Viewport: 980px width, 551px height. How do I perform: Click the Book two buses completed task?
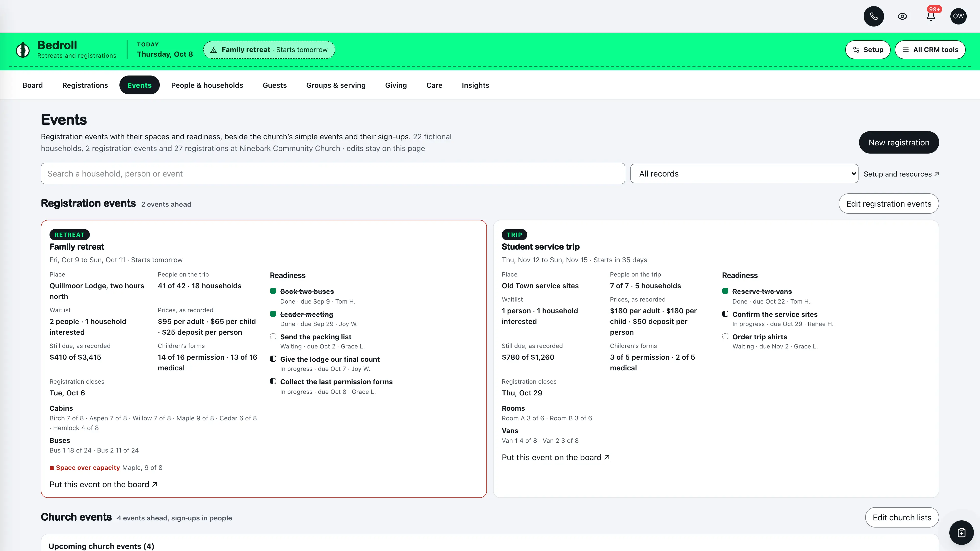(307, 292)
